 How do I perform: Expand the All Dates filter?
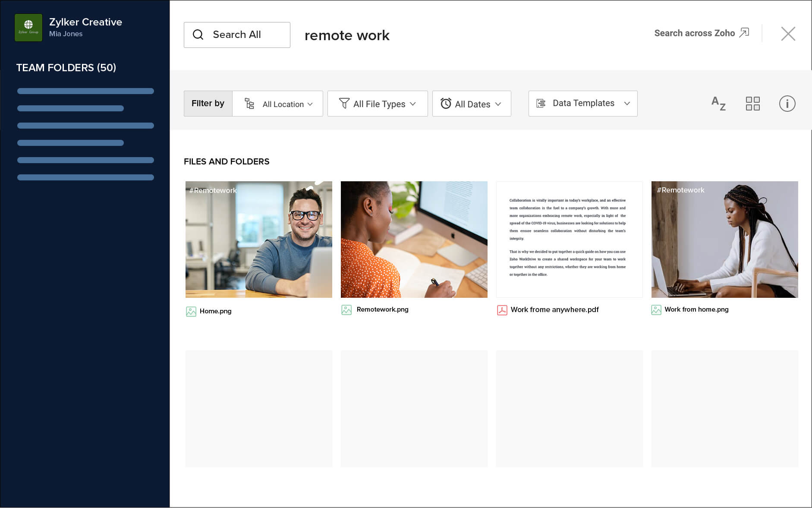[471, 104]
